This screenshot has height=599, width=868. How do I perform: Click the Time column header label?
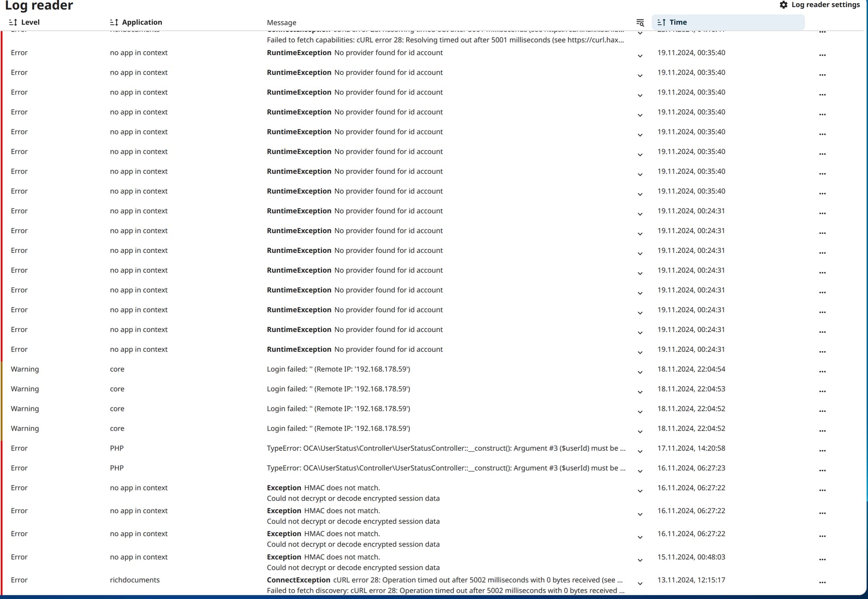pos(678,22)
